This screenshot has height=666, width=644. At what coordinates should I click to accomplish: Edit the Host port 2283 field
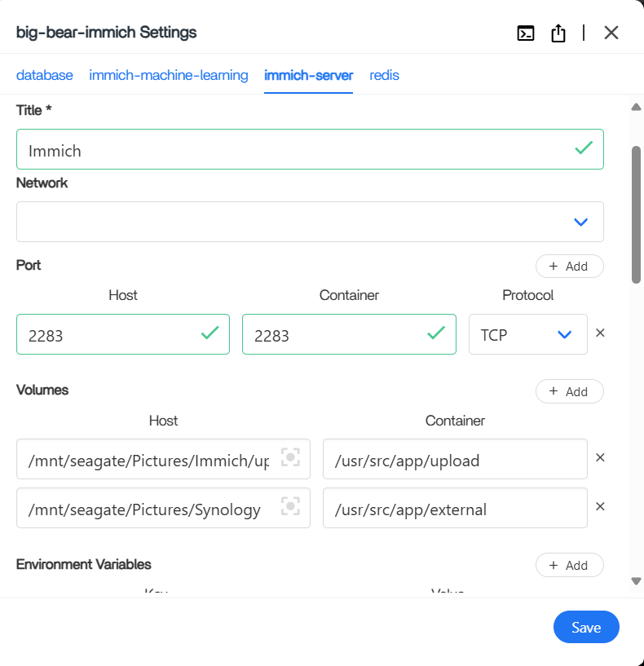coord(123,334)
